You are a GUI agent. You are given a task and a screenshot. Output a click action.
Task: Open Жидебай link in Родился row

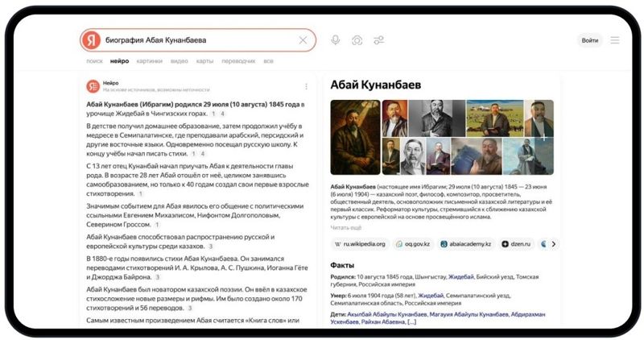(460, 276)
